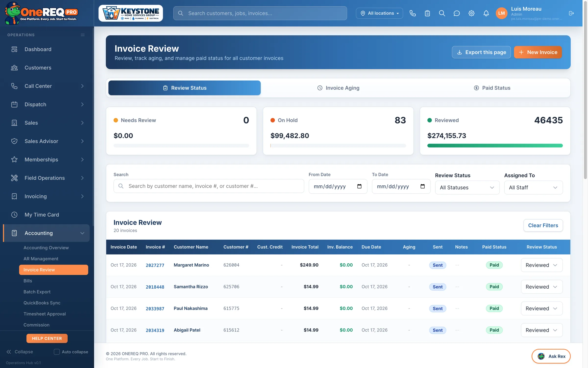Click the From Date calendar picker icon
The height and width of the screenshot is (368, 588).
(x=359, y=186)
